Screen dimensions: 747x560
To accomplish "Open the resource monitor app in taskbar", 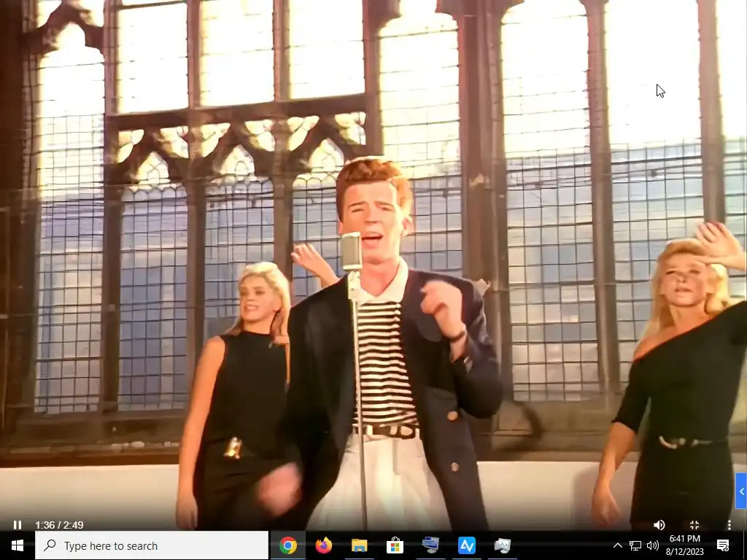I will (x=502, y=545).
